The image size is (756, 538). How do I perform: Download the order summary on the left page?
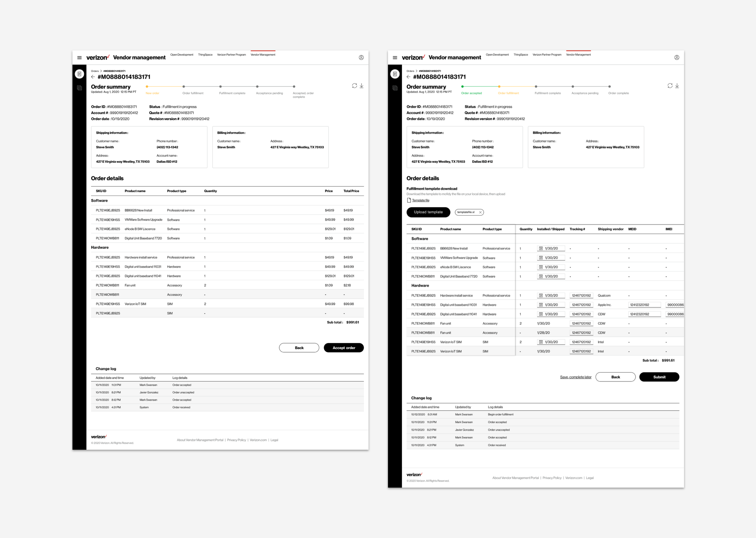click(x=361, y=86)
